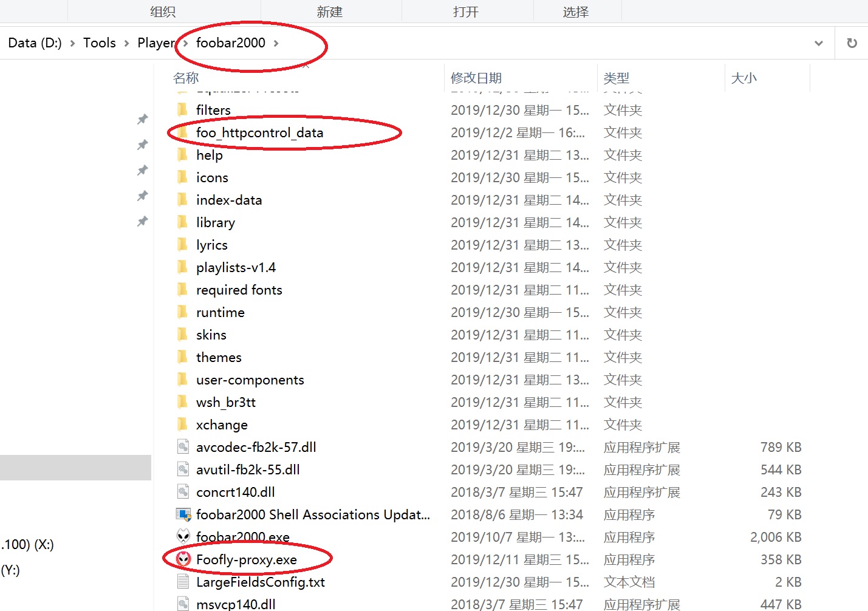Select the foo_httpcontrol_data folder icon
The height and width of the screenshot is (611, 868).
tap(182, 132)
